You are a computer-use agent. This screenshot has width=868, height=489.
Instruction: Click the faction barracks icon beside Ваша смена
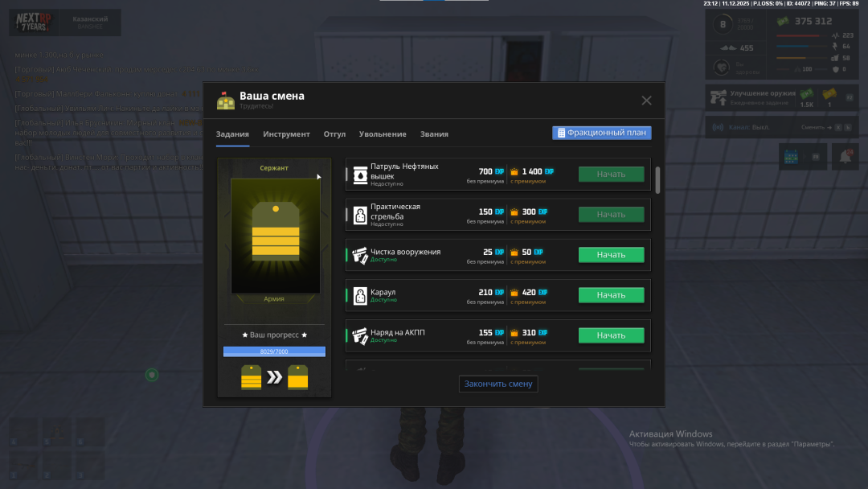pos(226,101)
